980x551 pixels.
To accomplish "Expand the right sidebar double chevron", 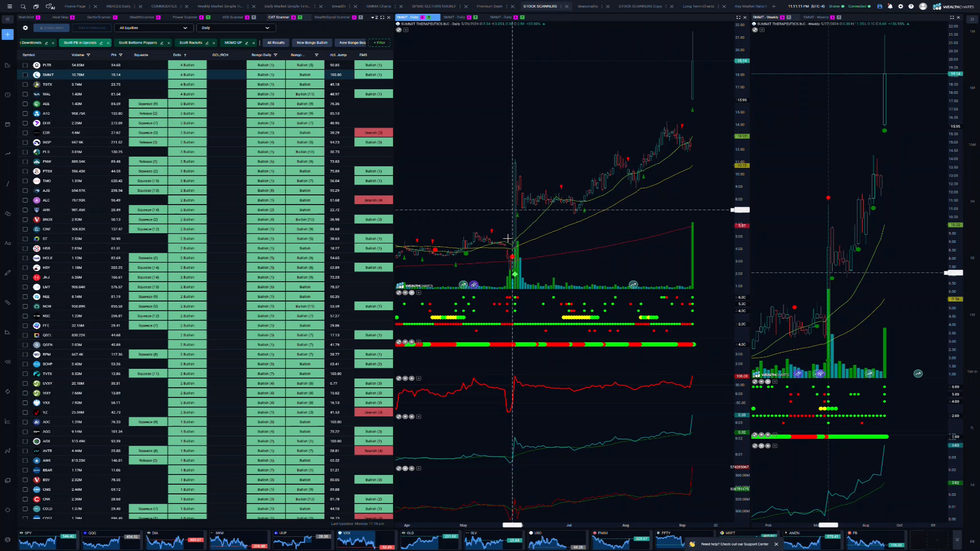I will 972,19.
